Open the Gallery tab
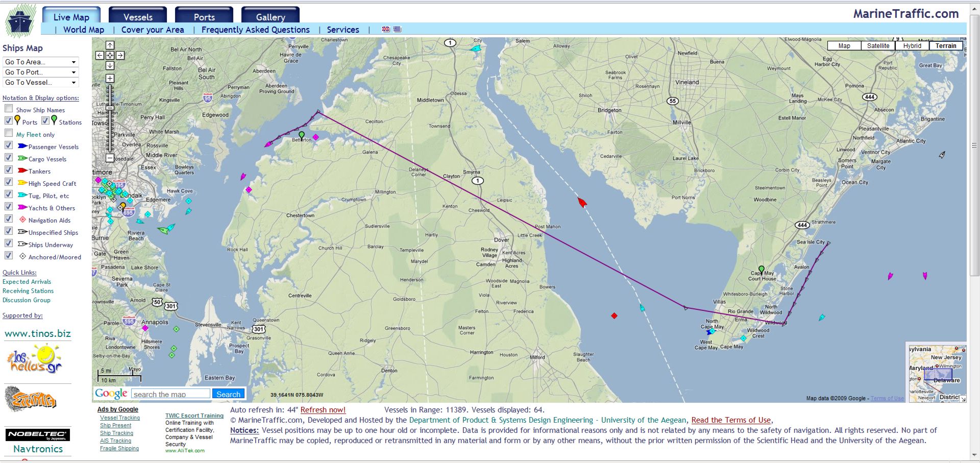The image size is (980, 463). [x=271, y=15]
